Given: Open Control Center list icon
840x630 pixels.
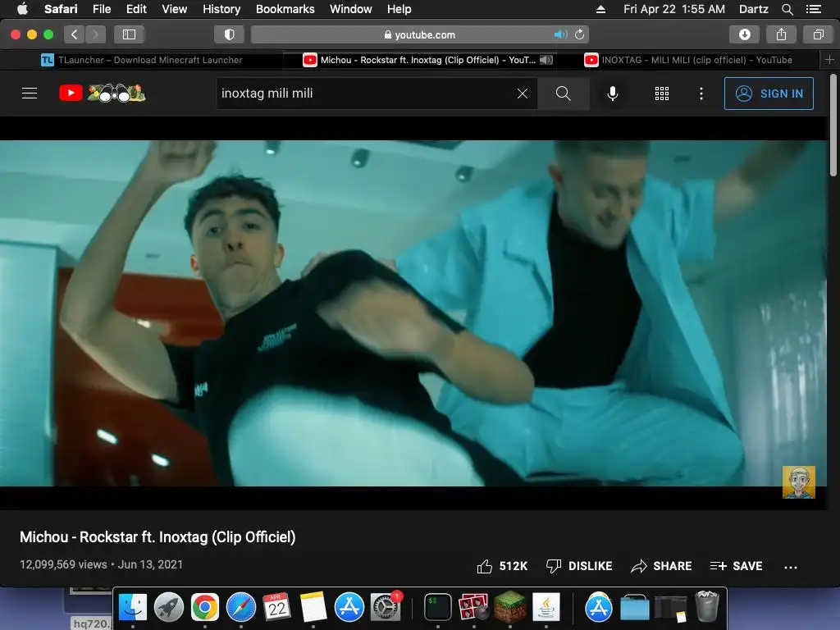Looking at the screenshot, I should click(814, 9).
